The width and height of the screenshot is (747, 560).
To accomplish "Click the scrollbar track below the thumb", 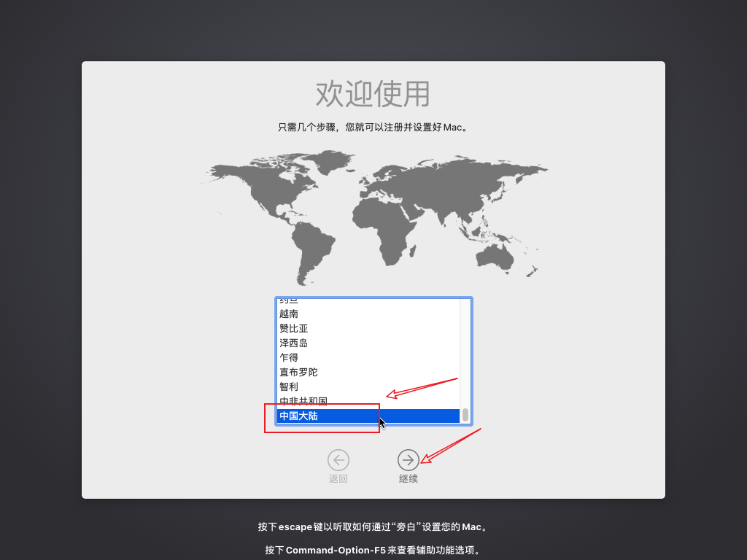I will 464,423.
